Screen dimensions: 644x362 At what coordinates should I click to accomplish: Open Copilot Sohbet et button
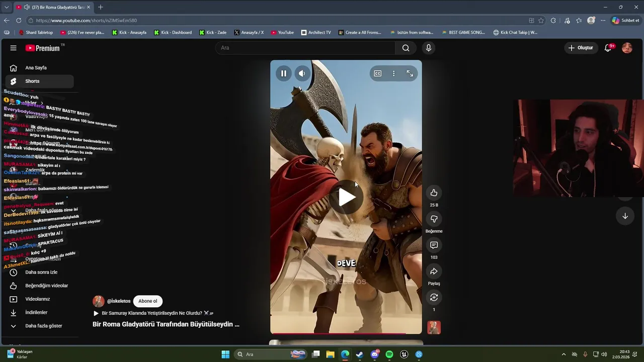pos(626,21)
